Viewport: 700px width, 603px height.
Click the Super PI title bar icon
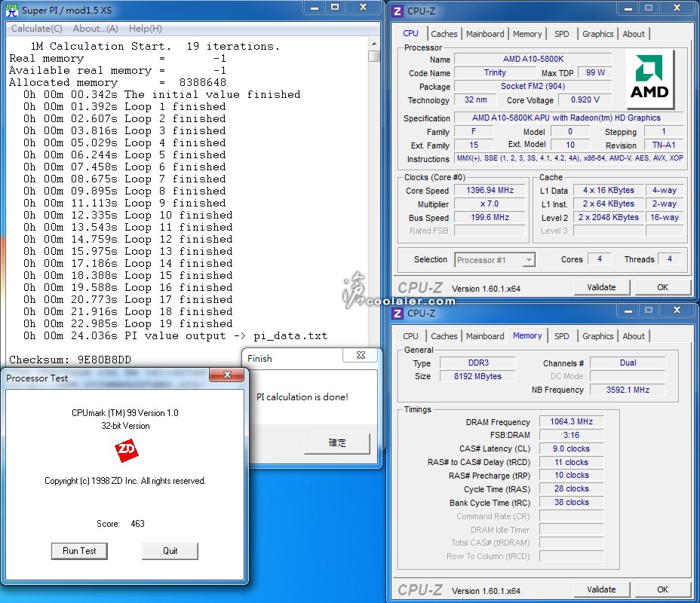click(x=11, y=9)
